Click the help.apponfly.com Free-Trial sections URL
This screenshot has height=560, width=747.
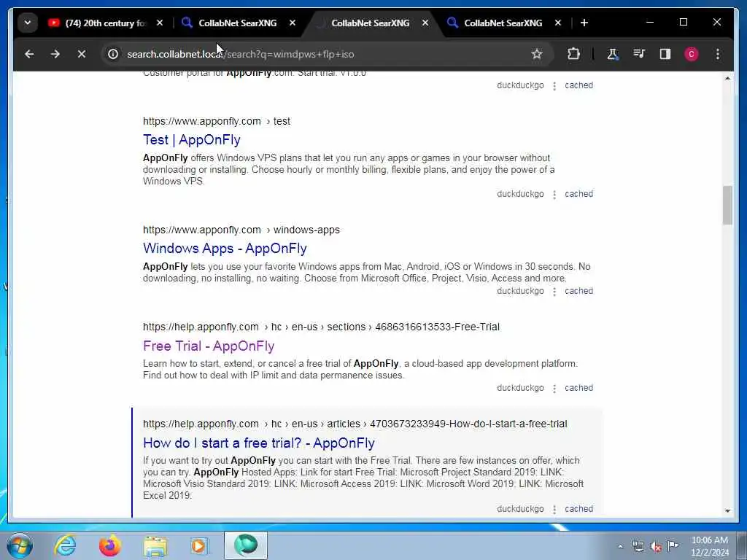click(321, 327)
